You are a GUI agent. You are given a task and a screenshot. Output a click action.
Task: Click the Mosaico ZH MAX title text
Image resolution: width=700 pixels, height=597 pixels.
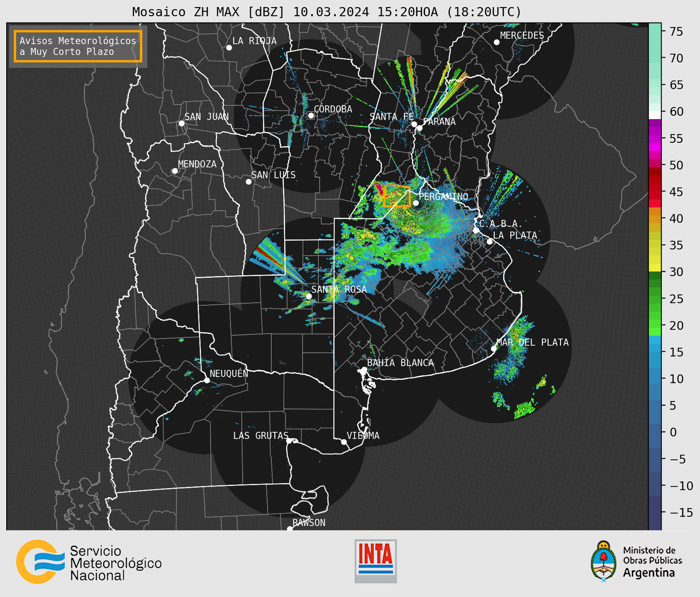(x=327, y=12)
